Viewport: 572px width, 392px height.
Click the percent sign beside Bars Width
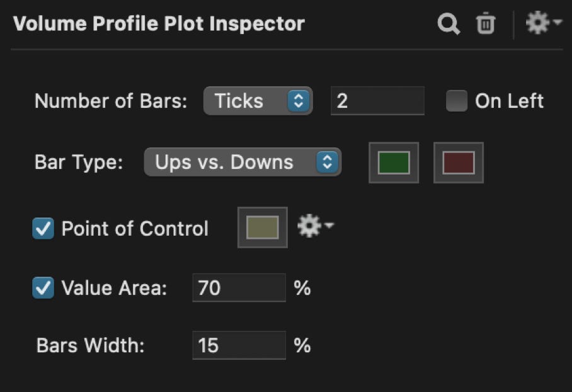tap(302, 345)
